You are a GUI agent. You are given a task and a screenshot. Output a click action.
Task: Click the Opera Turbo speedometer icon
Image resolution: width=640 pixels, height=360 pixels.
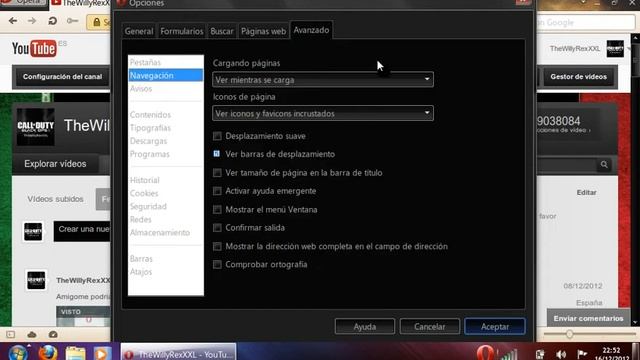[x=53, y=335]
